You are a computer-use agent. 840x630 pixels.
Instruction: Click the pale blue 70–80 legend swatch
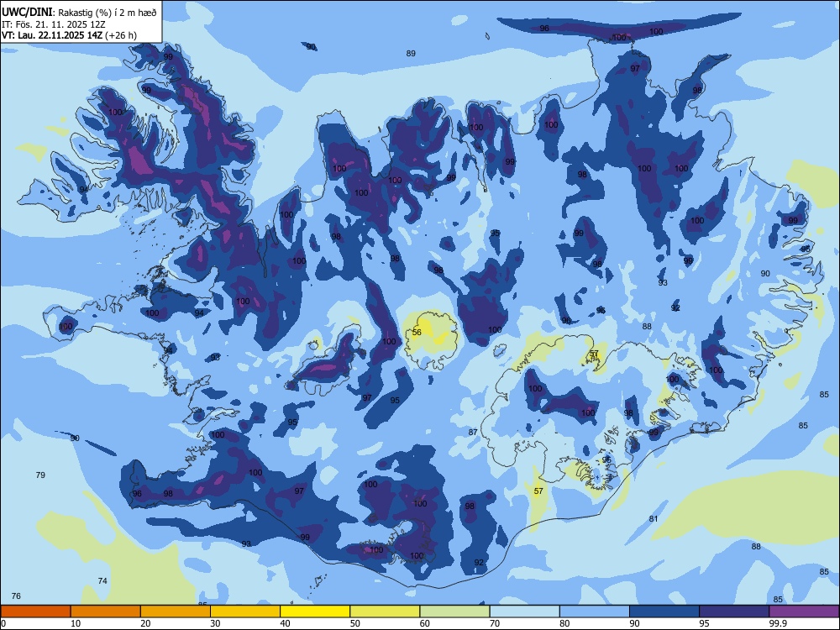point(524,612)
